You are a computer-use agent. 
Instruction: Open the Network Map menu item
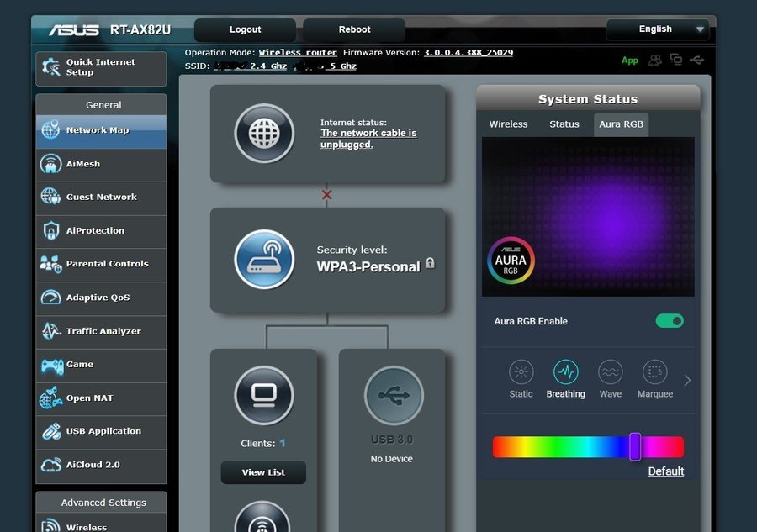click(x=101, y=131)
